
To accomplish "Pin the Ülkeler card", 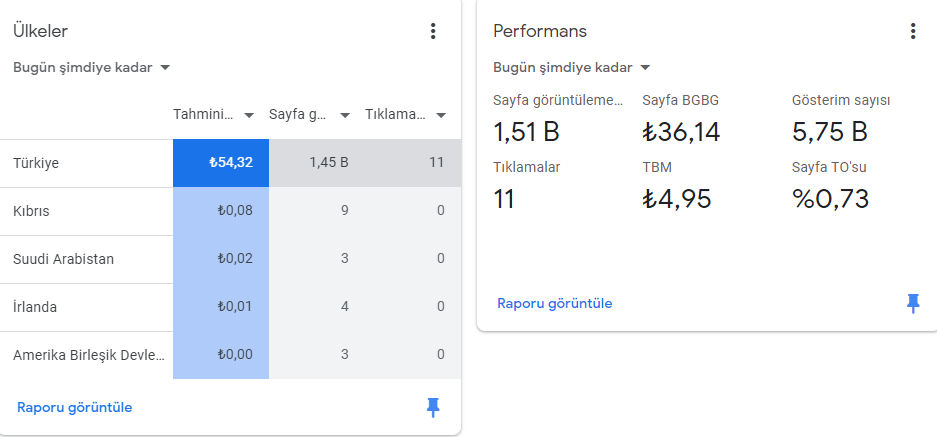I will point(433,408).
